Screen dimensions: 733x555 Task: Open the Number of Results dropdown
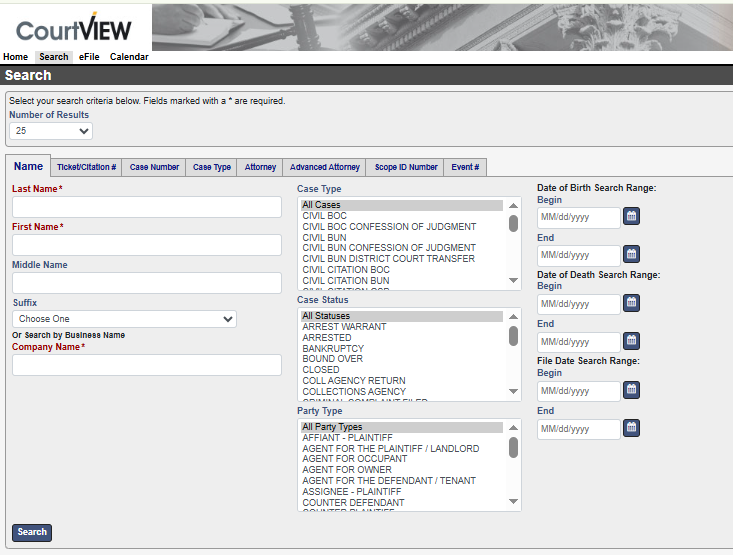click(x=51, y=131)
